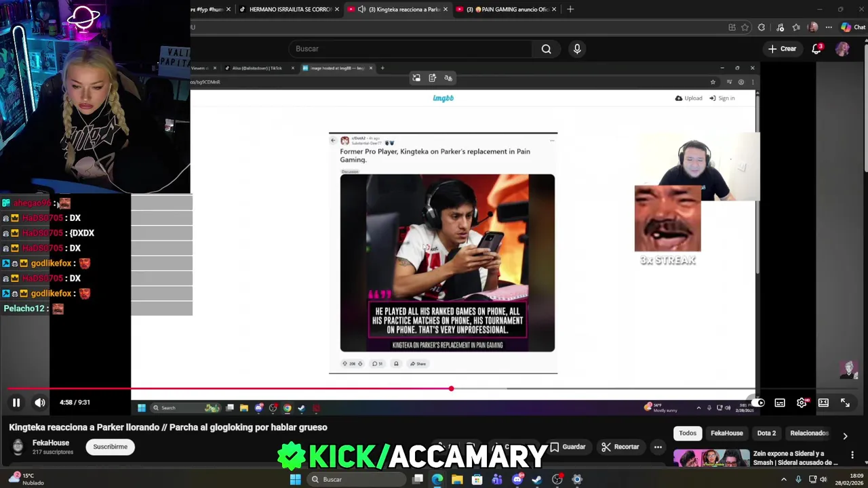Open Zein expone a Sideral thumbnail
The image size is (868, 488).
point(711,459)
